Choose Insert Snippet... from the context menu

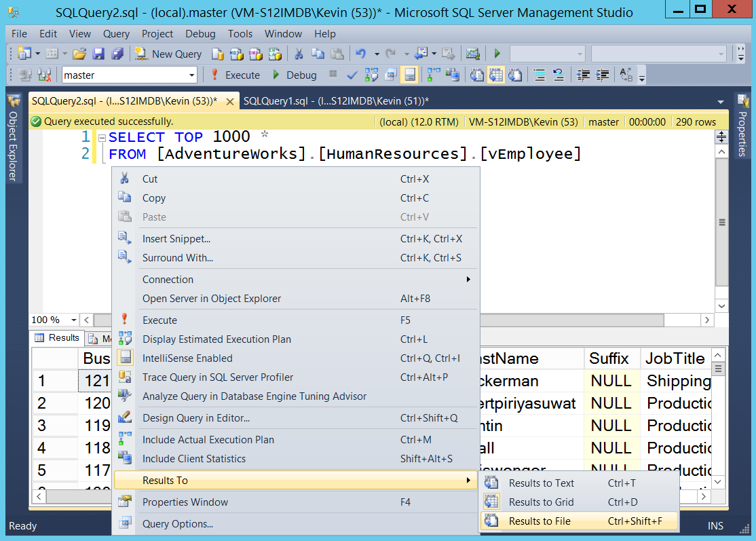296,239
